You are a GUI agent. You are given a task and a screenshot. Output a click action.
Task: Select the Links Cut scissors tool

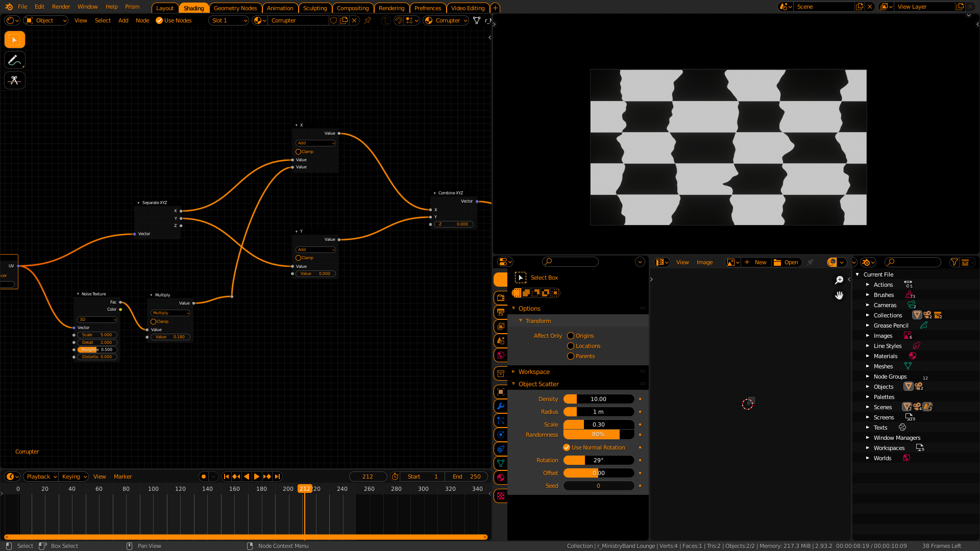tap(14, 81)
